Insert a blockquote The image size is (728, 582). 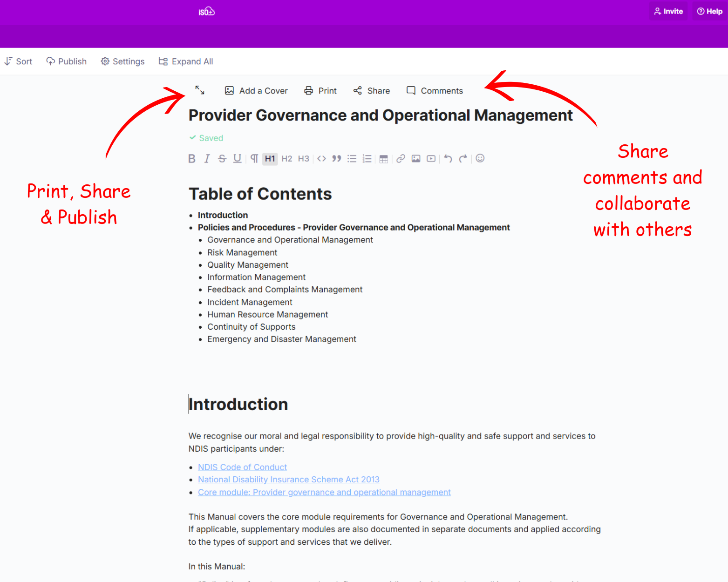[x=336, y=159]
